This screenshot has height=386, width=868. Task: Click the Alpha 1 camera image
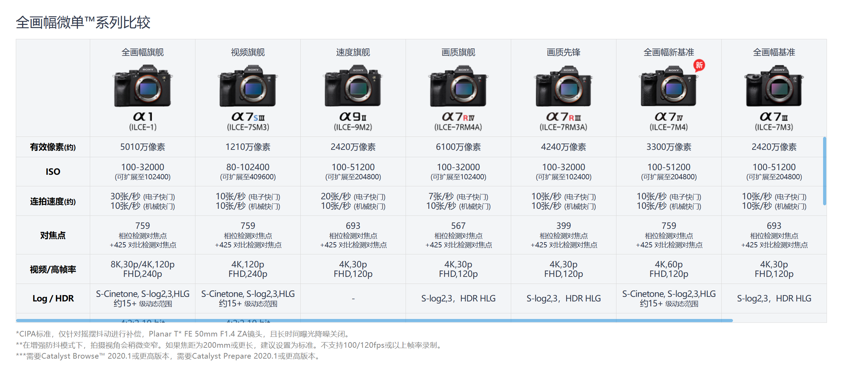tap(142, 86)
